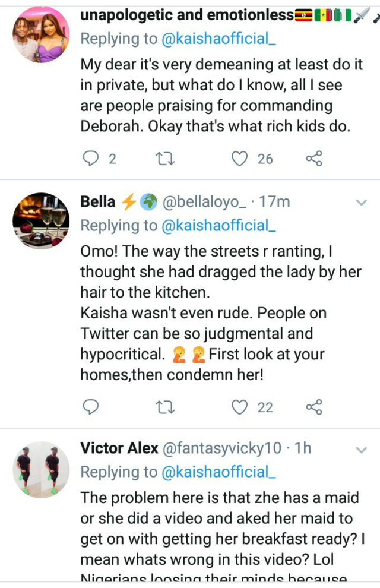Open the @fantasyvicky10 handle

point(222,448)
